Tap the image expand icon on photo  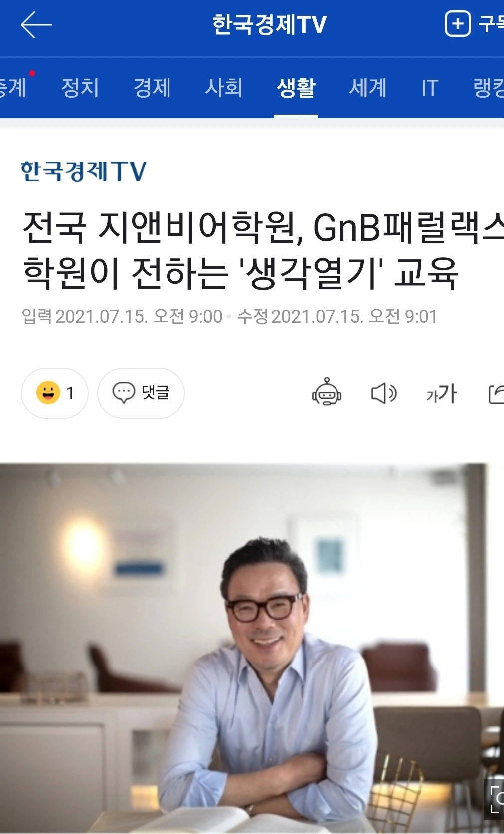pos(494,799)
